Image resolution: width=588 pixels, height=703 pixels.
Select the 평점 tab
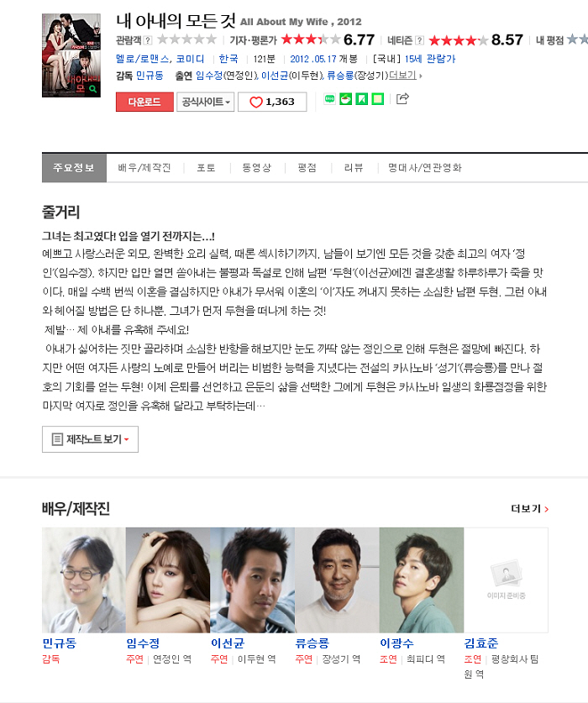[x=307, y=168]
